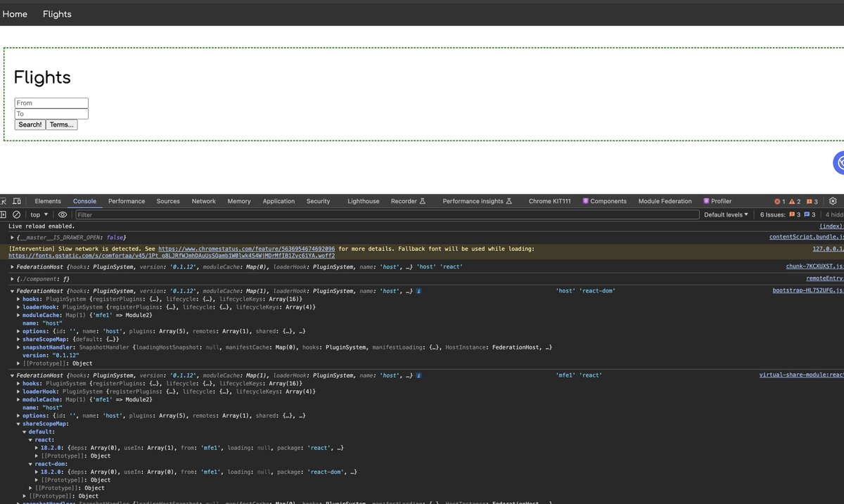This screenshot has width=844, height=504.
Task: Collapse the shareScopeMap property
Action: (19, 423)
